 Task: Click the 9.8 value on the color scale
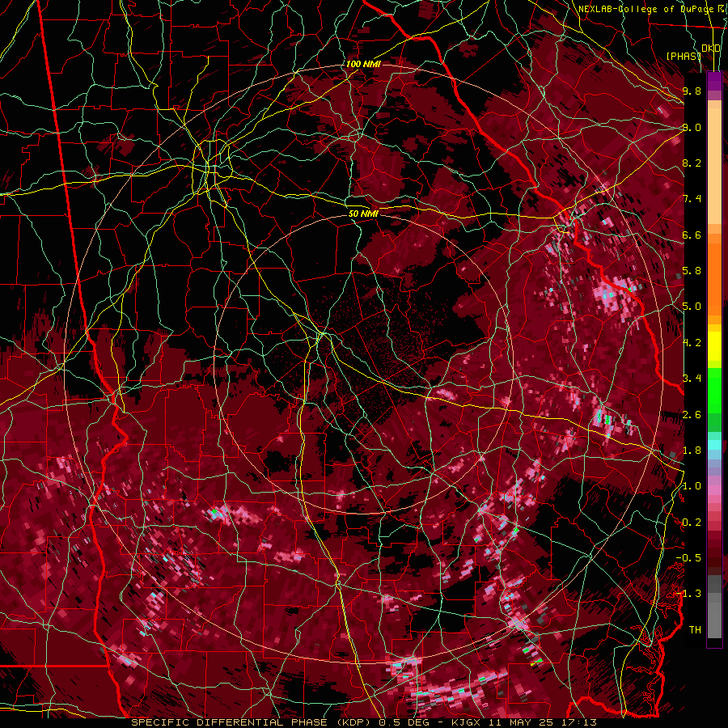pyautogui.click(x=692, y=91)
